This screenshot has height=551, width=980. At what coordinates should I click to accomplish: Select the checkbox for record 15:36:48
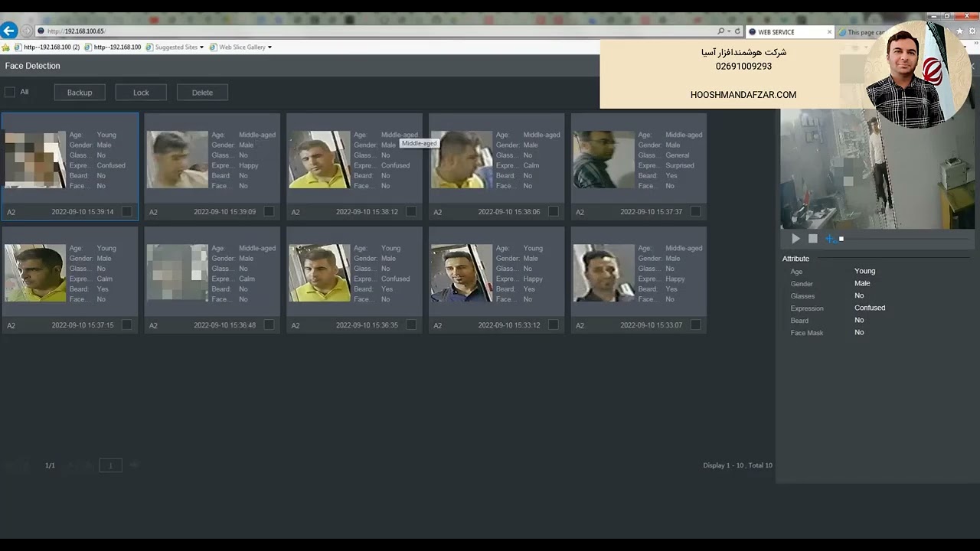(x=269, y=324)
